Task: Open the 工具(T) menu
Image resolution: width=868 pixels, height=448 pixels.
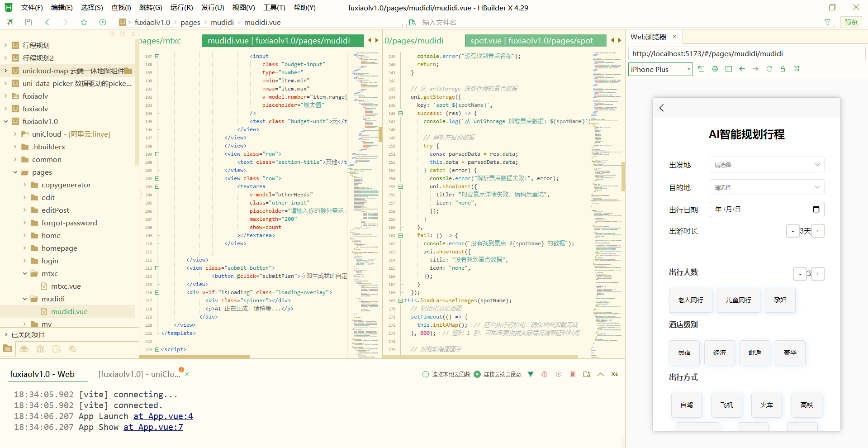Action: click(274, 8)
